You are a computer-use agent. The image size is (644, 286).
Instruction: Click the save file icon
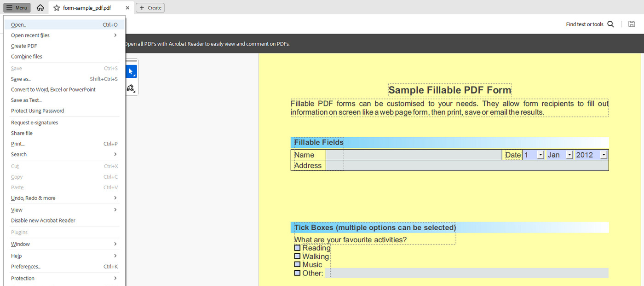tap(632, 24)
